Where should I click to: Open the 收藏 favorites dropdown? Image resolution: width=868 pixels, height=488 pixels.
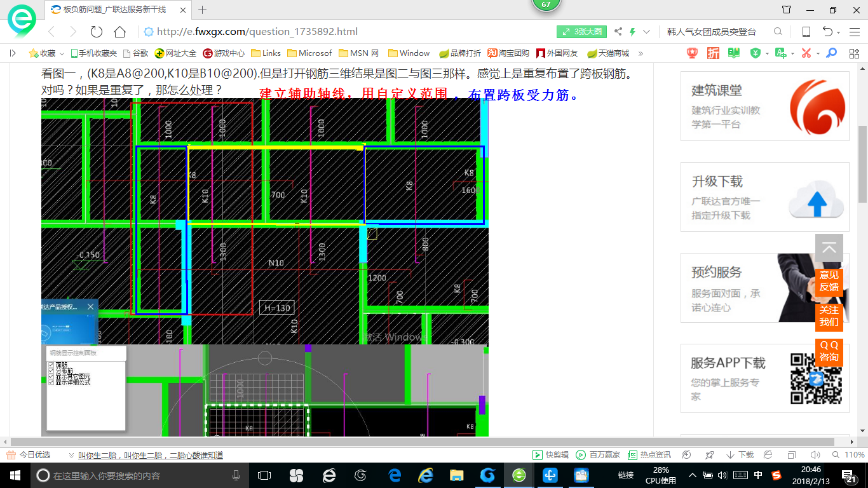(x=47, y=53)
